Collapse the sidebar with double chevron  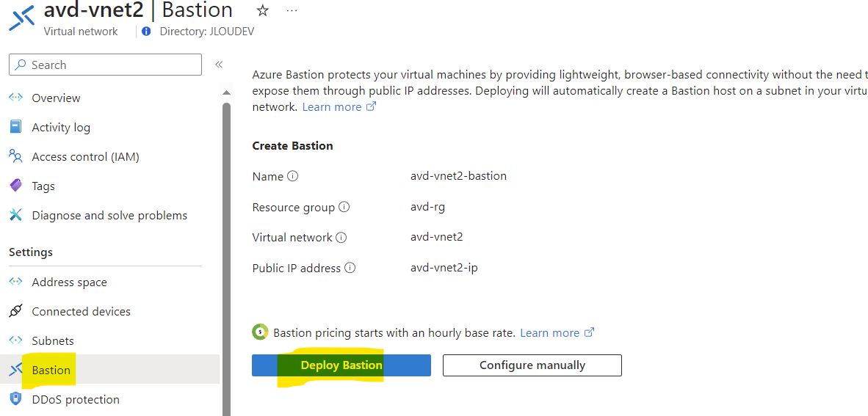[219, 65]
